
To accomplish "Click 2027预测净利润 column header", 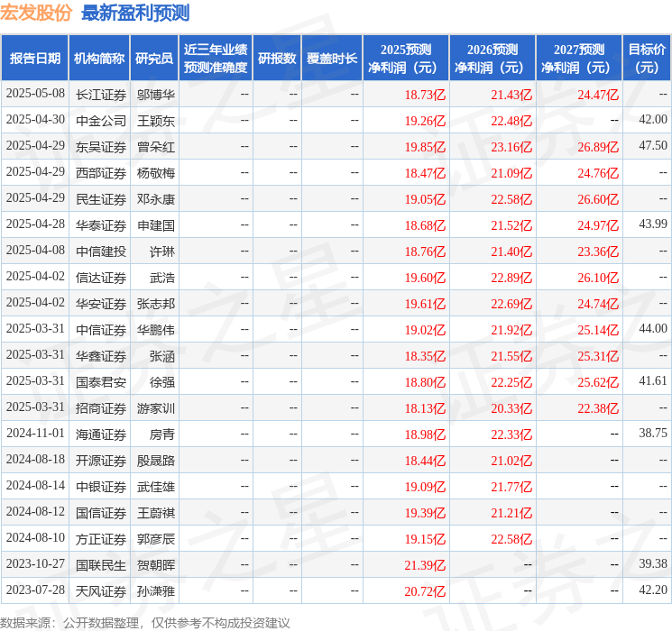I will [579, 59].
